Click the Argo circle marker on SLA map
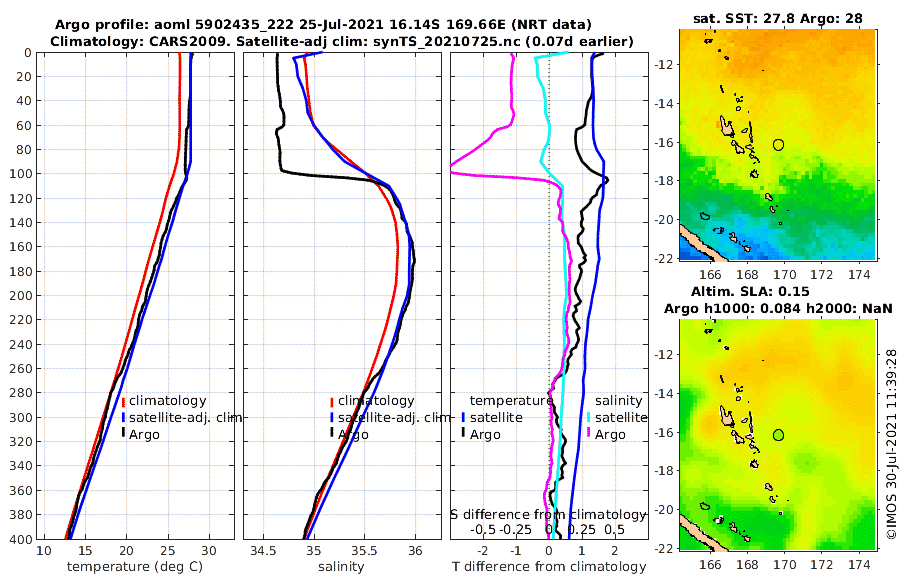The width and height of the screenshot is (900, 580). click(x=778, y=435)
